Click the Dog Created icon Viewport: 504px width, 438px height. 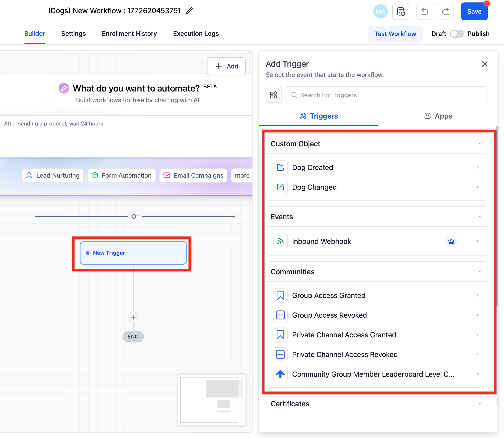(x=280, y=167)
